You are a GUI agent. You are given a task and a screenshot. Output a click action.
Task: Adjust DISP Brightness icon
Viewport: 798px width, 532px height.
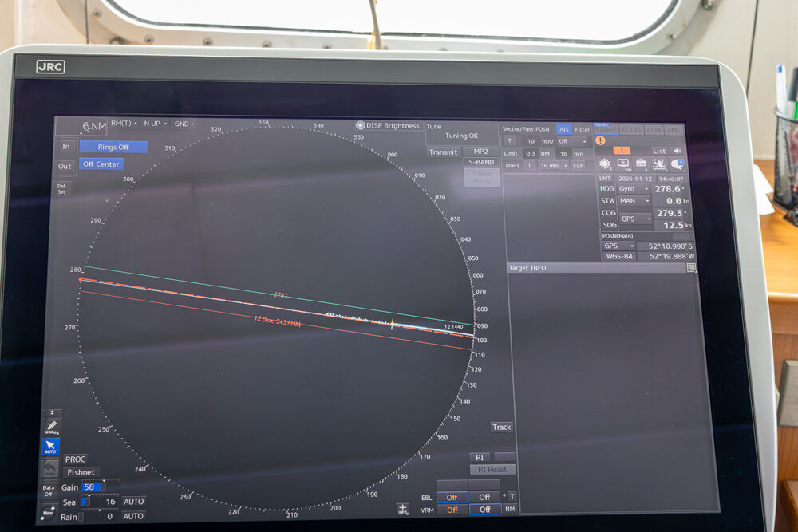pos(360,126)
